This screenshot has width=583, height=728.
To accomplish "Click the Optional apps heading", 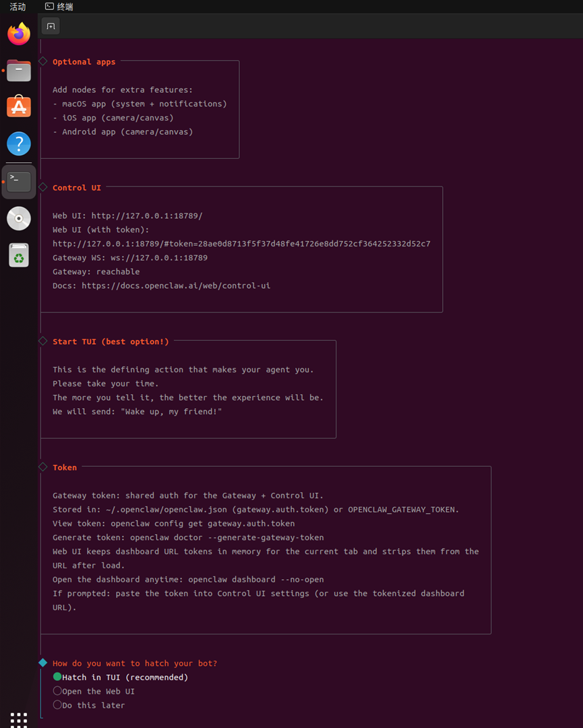I will [84, 62].
